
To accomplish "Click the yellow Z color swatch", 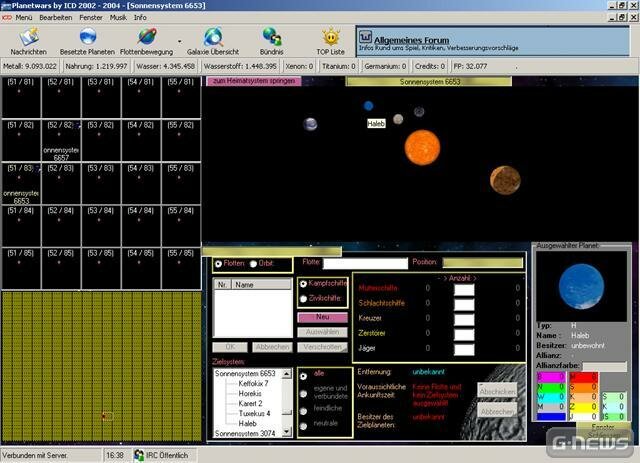I will [583, 407].
